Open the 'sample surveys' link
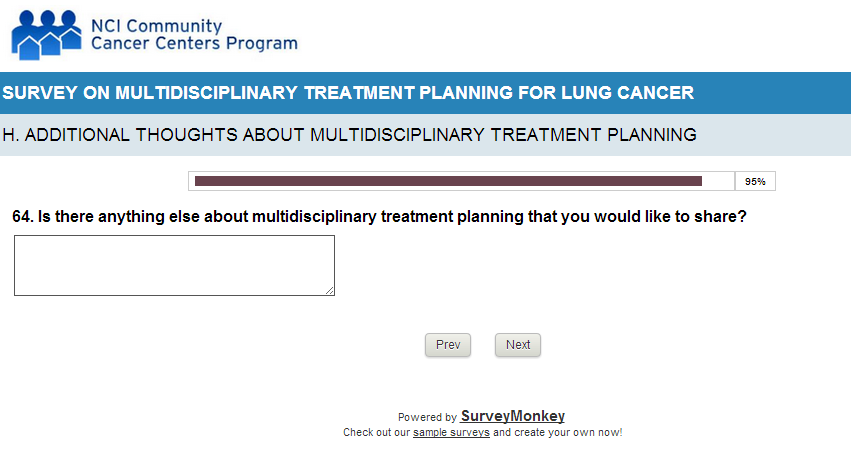The width and height of the screenshot is (851, 464). click(x=451, y=433)
